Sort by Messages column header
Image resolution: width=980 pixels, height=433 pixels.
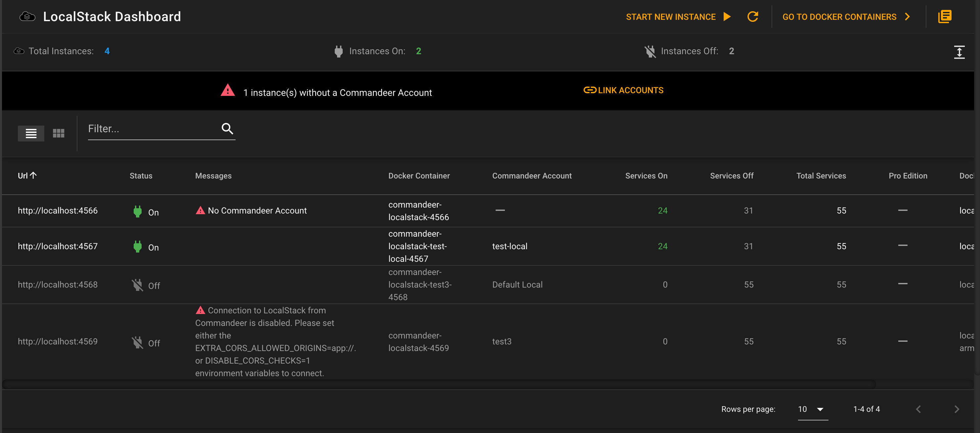coord(213,176)
